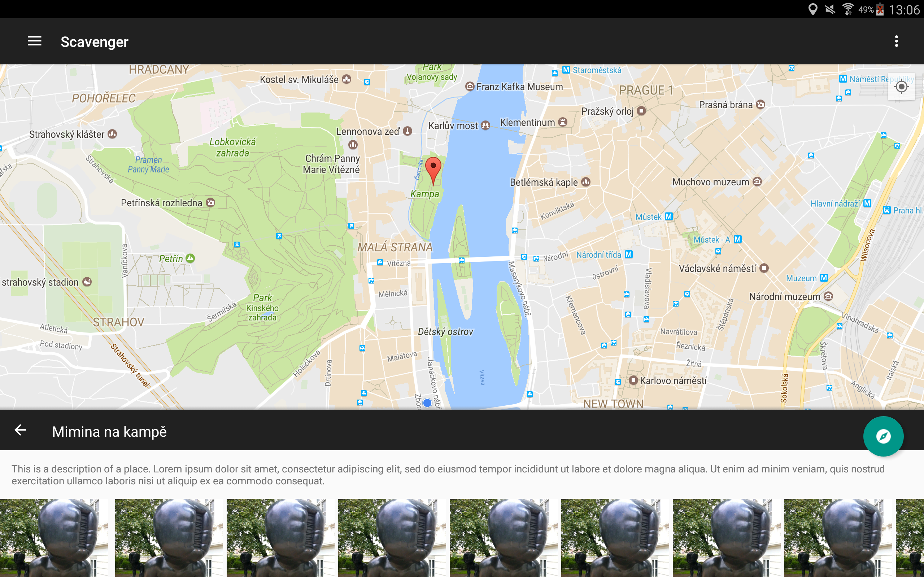
Task: Tap the my-location crosshair button
Action: [901, 87]
